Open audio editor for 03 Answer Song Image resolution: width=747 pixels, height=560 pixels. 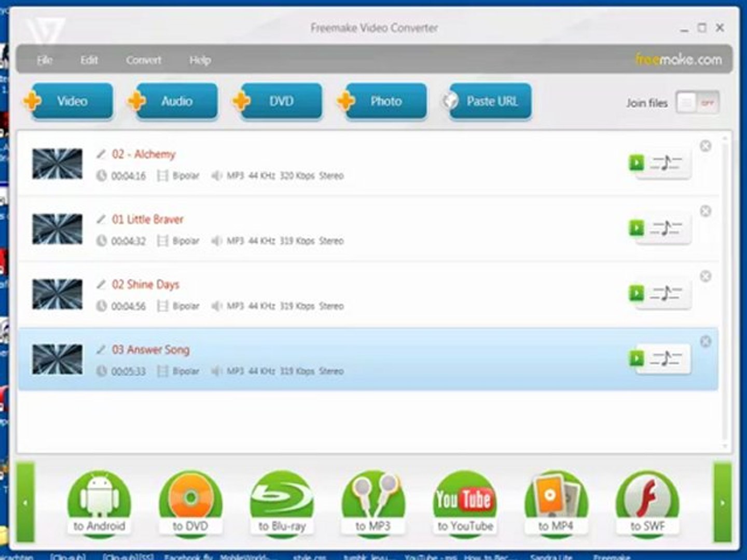[667, 358]
